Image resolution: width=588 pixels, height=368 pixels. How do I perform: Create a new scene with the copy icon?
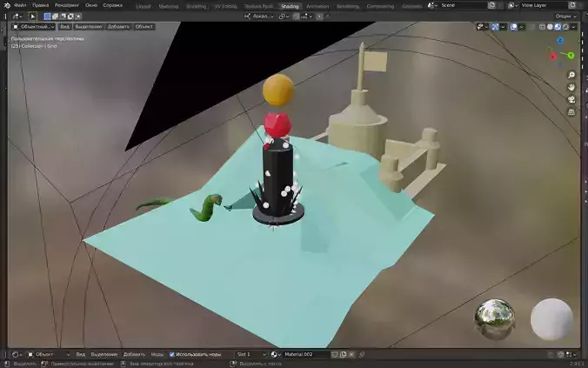(491, 5)
